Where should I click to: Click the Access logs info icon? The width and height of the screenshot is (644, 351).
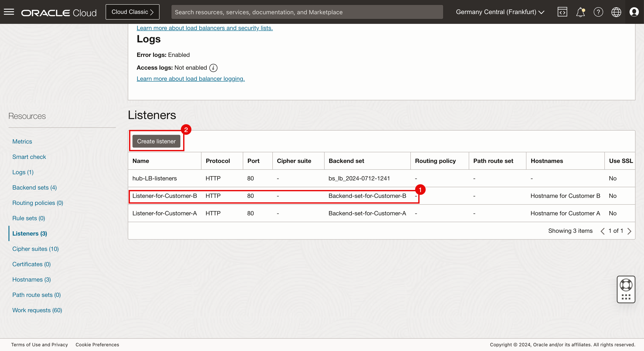(213, 68)
